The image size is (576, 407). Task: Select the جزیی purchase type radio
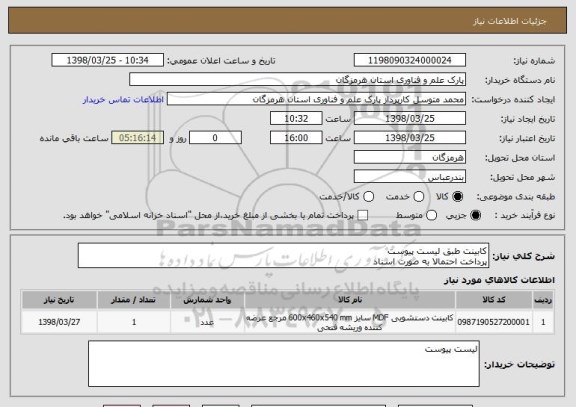point(475,215)
